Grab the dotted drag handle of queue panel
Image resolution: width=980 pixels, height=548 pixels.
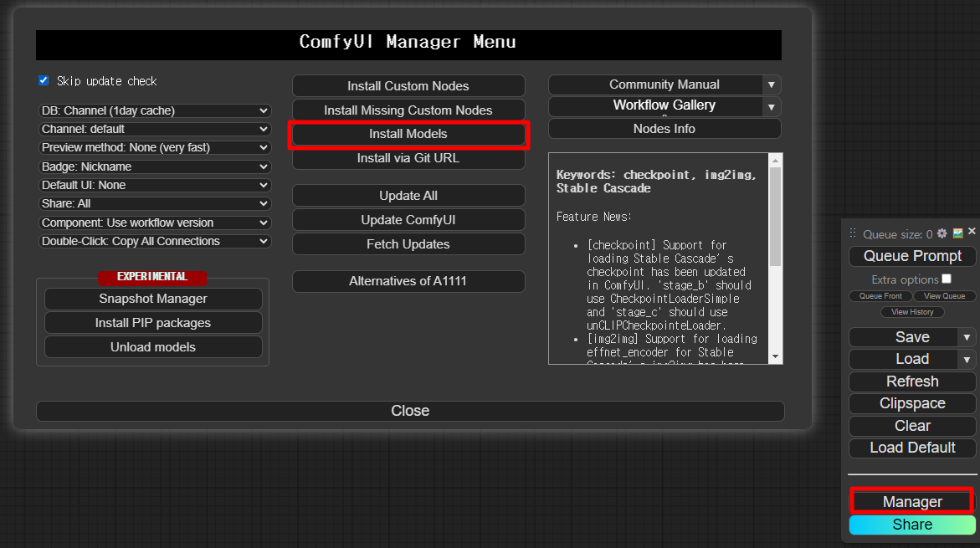click(853, 233)
